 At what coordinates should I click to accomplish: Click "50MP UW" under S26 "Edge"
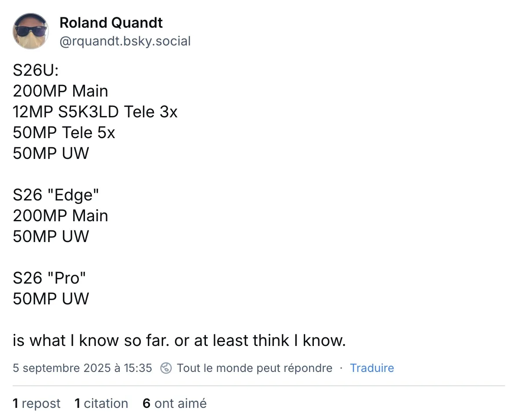pyautogui.click(x=51, y=237)
